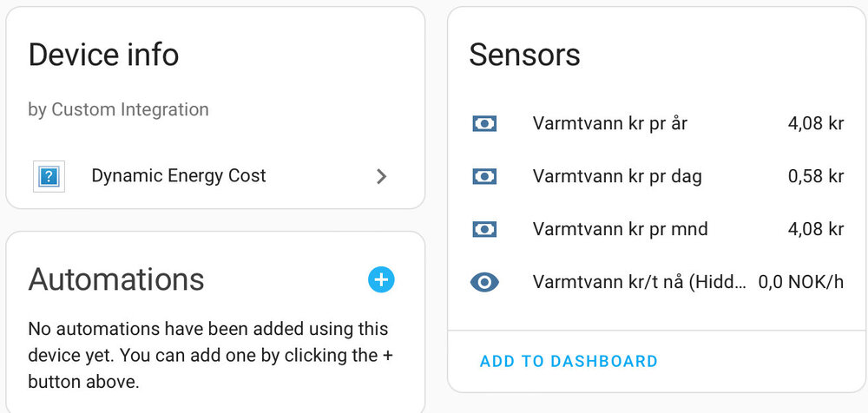Click the Dynamic Energy Cost integration icon
Image resolution: width=868 pixels, height=413 pixels.
click(x=49, y=176)
